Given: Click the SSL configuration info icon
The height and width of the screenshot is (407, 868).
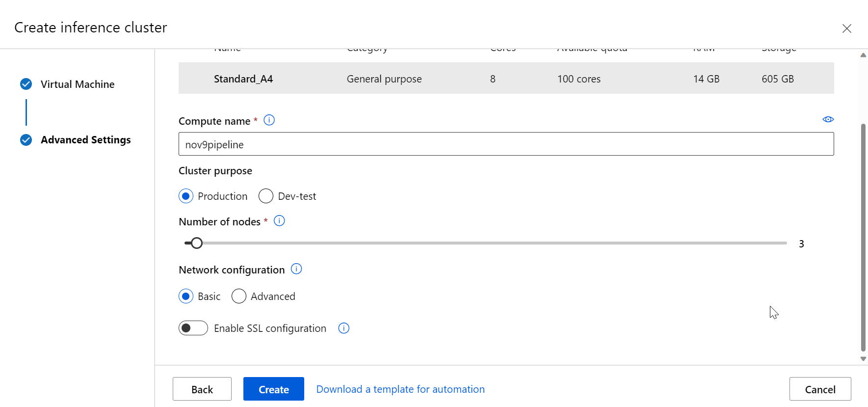Looking at the screenshot, I should click(344, 328).
